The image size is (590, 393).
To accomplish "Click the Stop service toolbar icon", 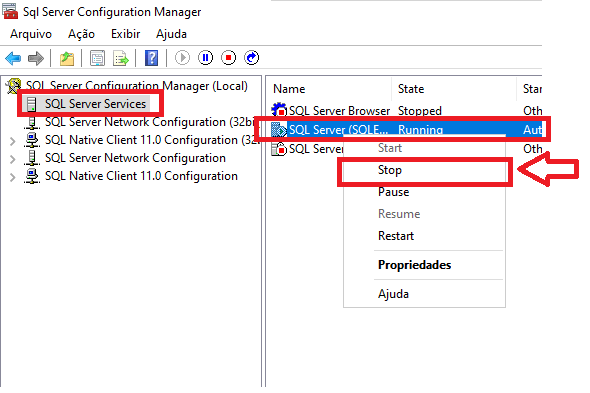I will pyautogui.click(x=228, y=58).
